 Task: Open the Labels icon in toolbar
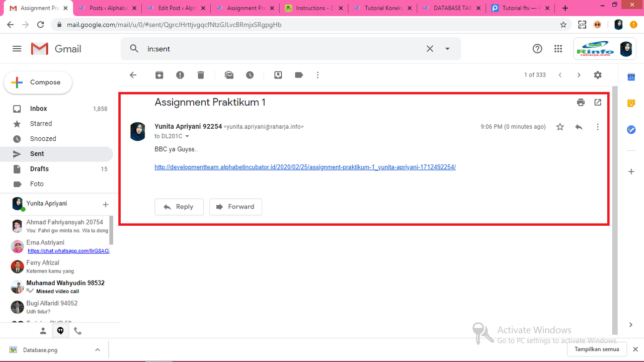(x=299, y=75)
